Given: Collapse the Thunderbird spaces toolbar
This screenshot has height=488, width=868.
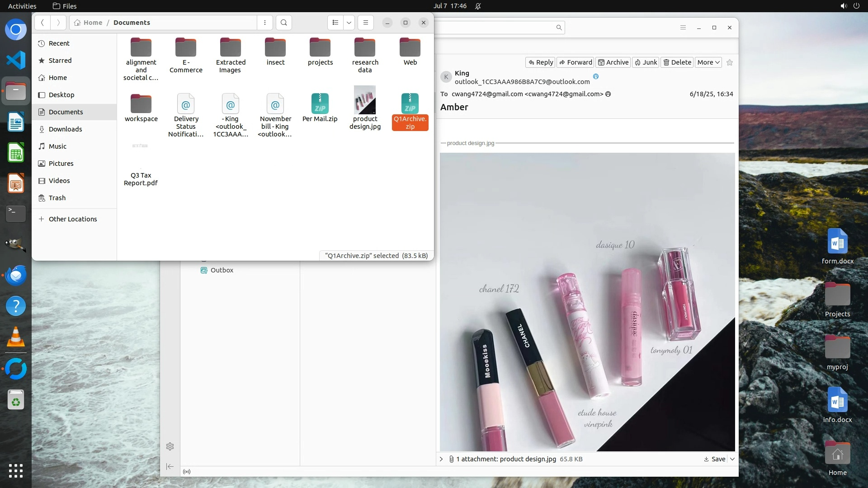Looking at the screenshot, I should (170, 467).
